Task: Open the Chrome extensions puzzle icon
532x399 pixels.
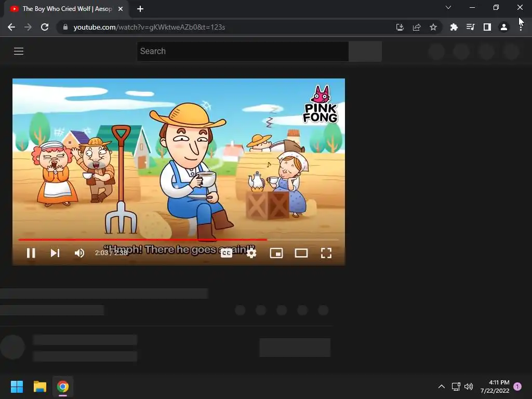Action: 454,27
